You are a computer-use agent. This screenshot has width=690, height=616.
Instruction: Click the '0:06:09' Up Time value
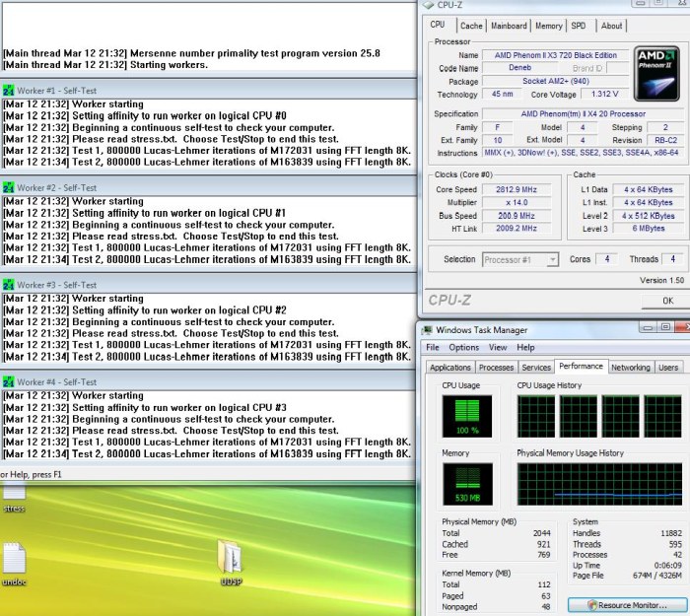pos(667,566)
